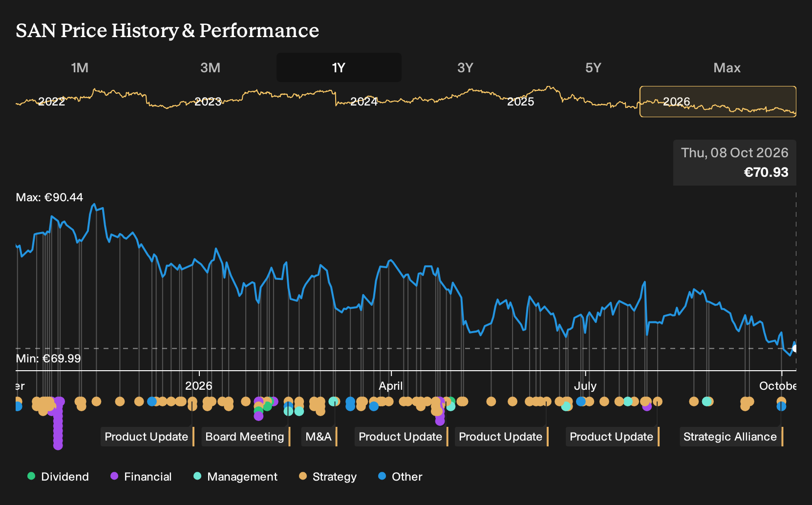Jump to 2025 on the overview chart
The image size is (812, 505).
pyautogui.click(x=520, y=102)
